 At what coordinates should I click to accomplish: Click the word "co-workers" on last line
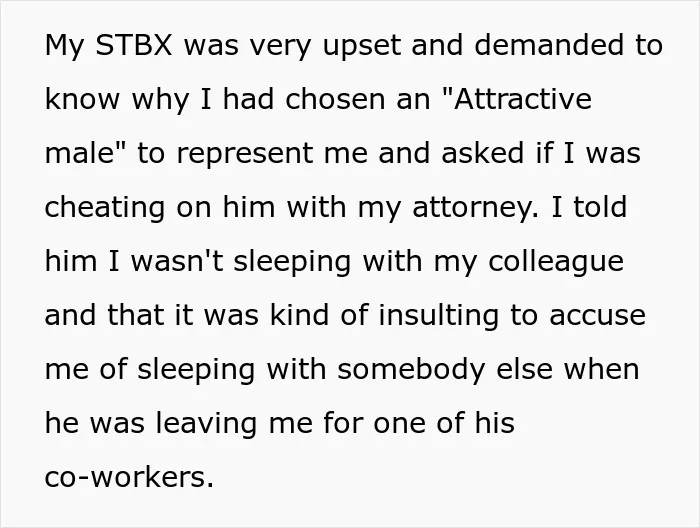point(129,477)
